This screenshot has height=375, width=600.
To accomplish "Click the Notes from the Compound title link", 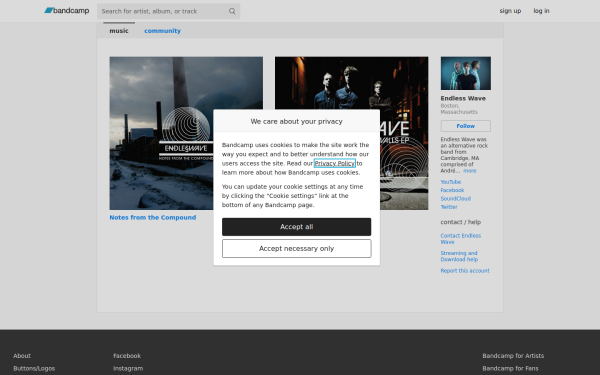I will click(x=153, y=217).
